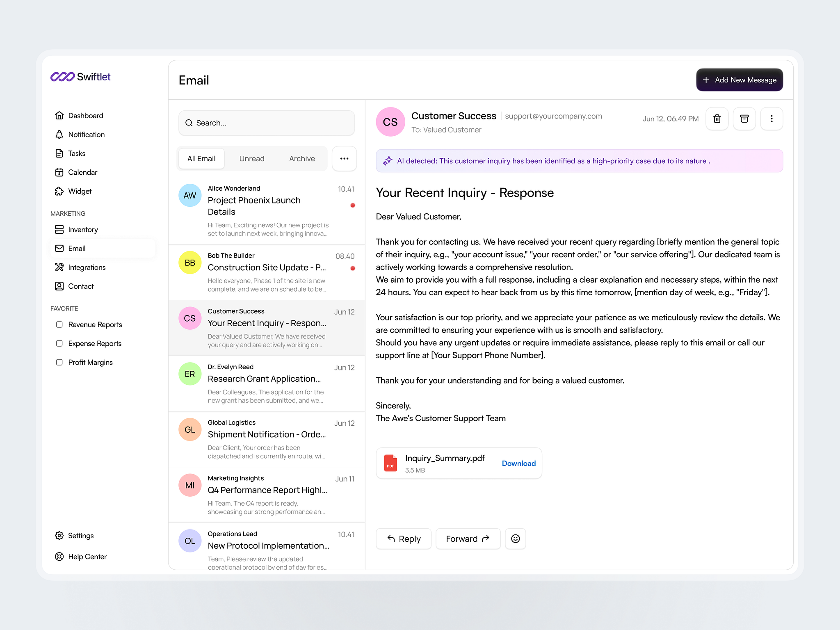Image resolution: width=840 pixels, height=630 pixels.
Task: Click the Forward button
Action: tap(468, 539)
